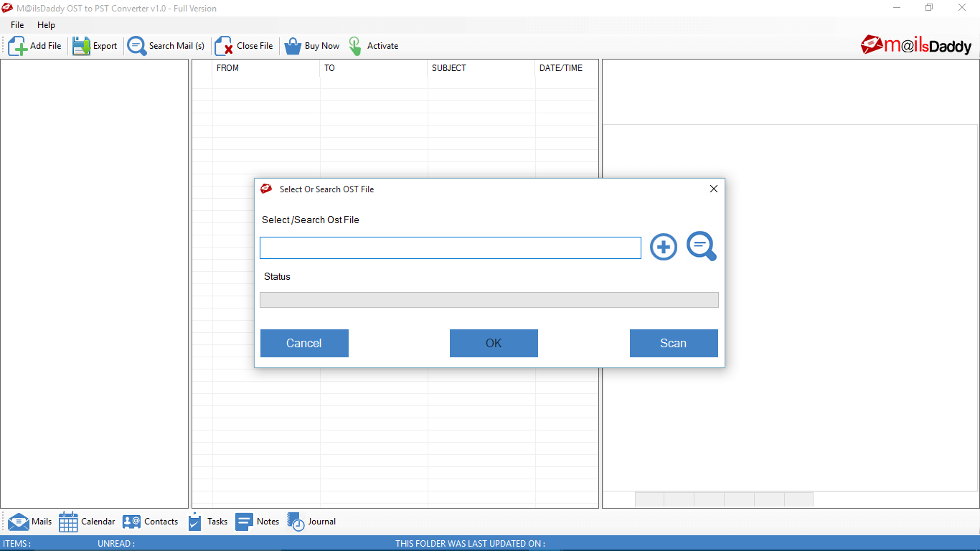980x551 pixels.
Task: Click the app icon in the title bar
Action: point(7,8)
